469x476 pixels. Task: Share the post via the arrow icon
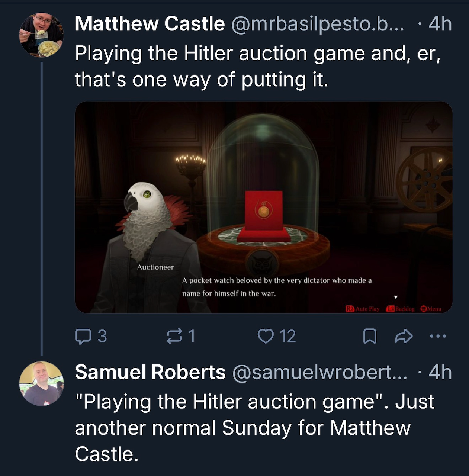click(404, 337)
